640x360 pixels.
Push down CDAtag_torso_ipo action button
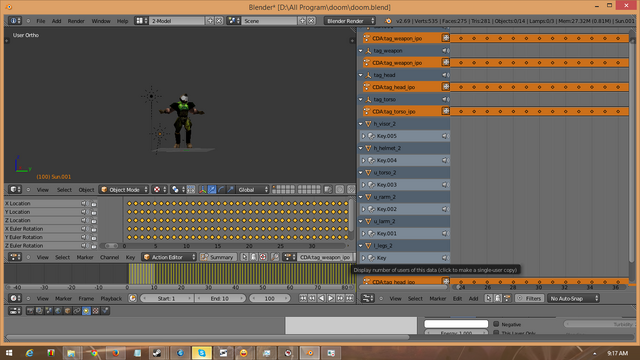pos(446,111)
